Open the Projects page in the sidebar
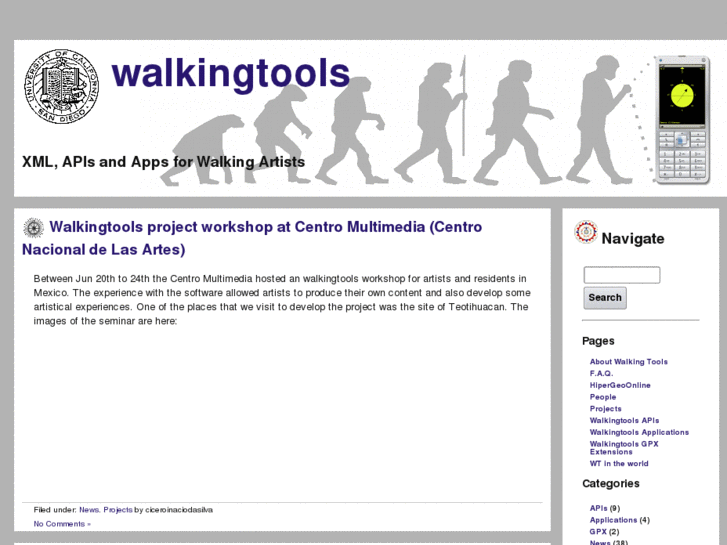Screen dimensions: 727x545 606,409
